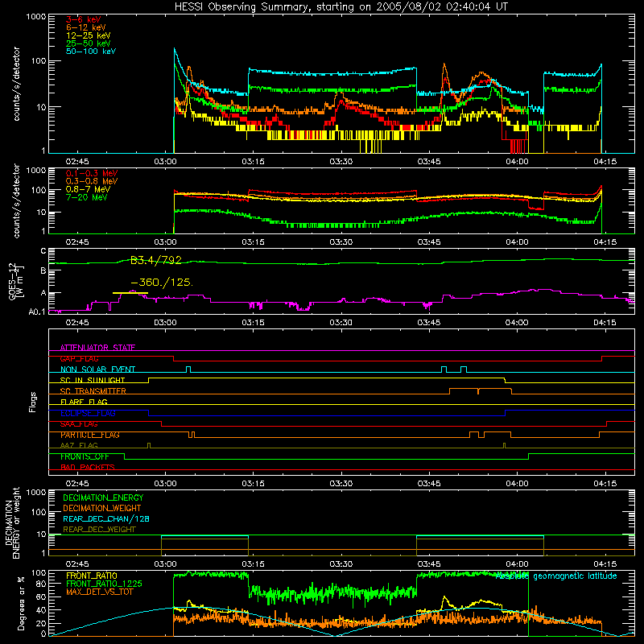Click the REAR_DEC_CHAN/128 legend label
This screenshot has height=644, width=644.
pyautogui.click(x=106, y=518)
